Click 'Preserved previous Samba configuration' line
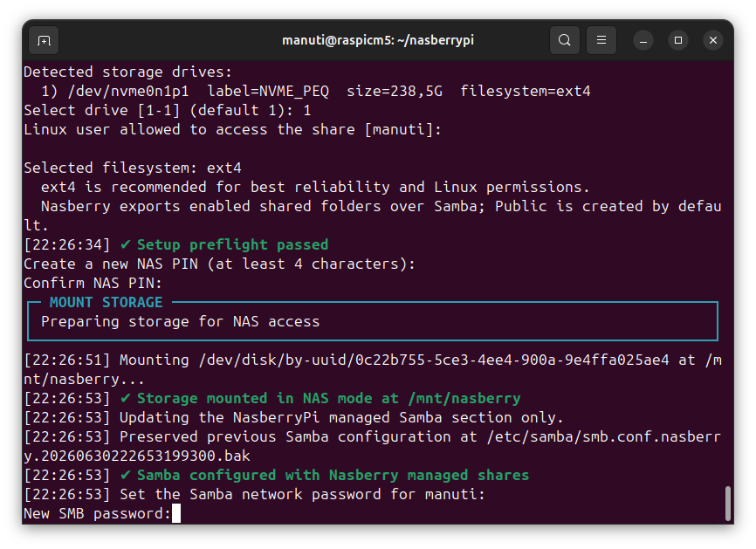The image size is (756, 549). (372, 436)
